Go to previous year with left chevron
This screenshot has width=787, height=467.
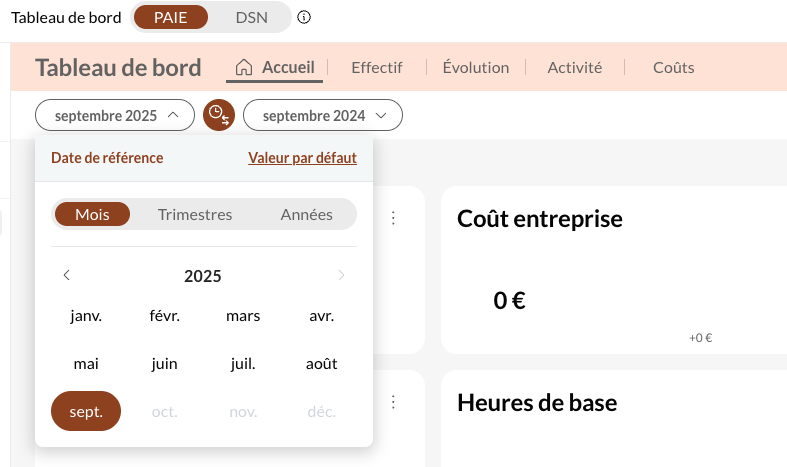coord(66,276)
